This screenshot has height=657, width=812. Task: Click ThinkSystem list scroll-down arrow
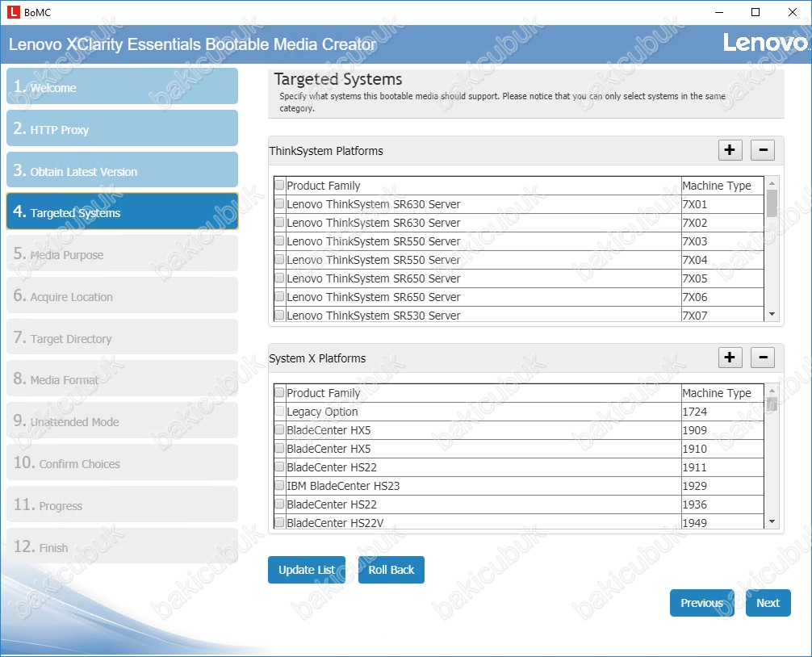pos(772,314)
